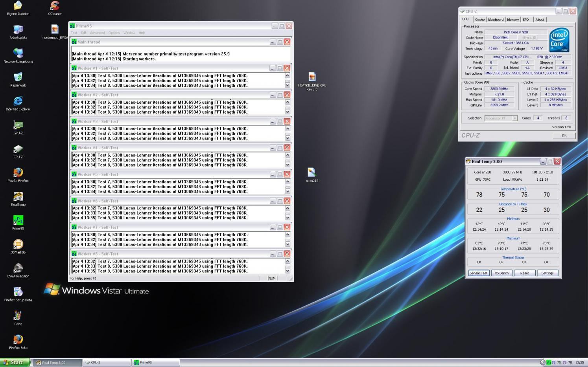Click the taskbar clock showing 13:35

579,363
